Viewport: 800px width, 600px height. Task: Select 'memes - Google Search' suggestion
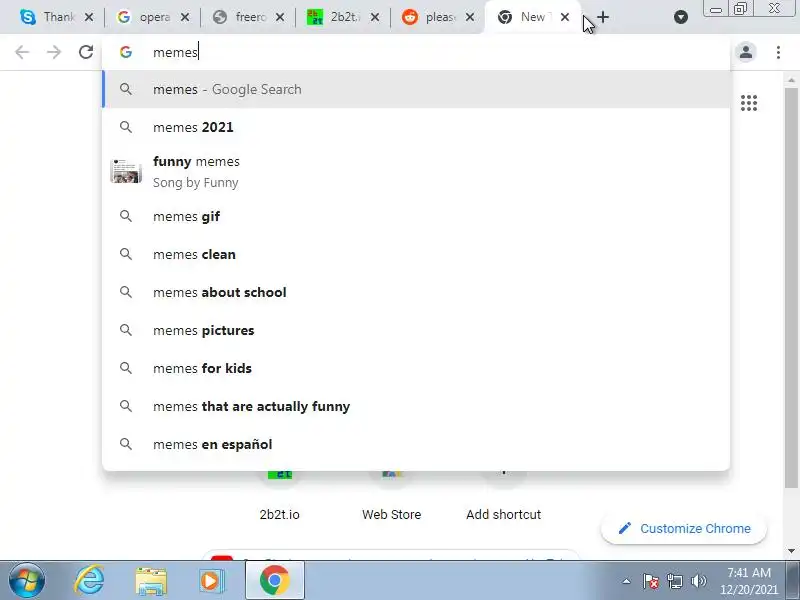[x=416, y=89]
